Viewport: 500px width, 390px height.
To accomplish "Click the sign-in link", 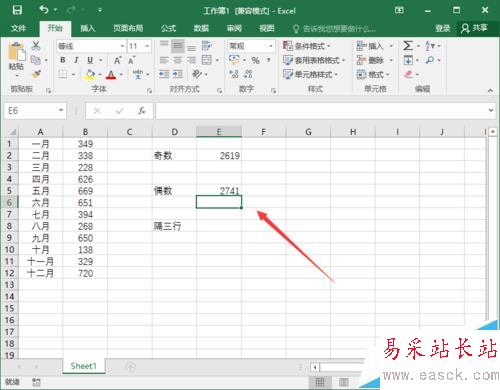I will pos(443,28).
